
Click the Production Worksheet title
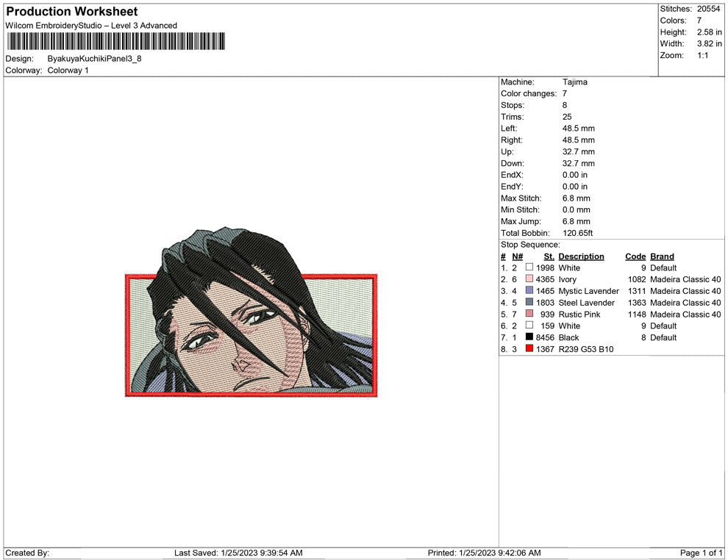(72, 12)
